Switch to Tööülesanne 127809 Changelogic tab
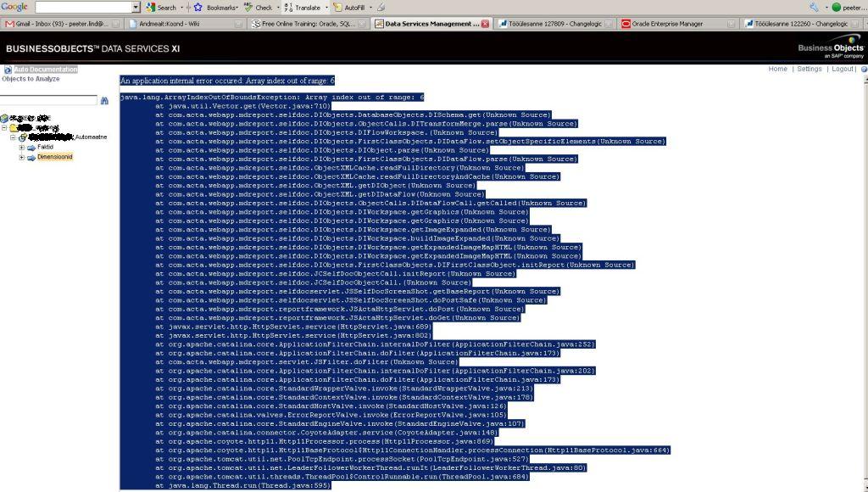Viewport: 868px width, 492px height. [x=554, y=24]
